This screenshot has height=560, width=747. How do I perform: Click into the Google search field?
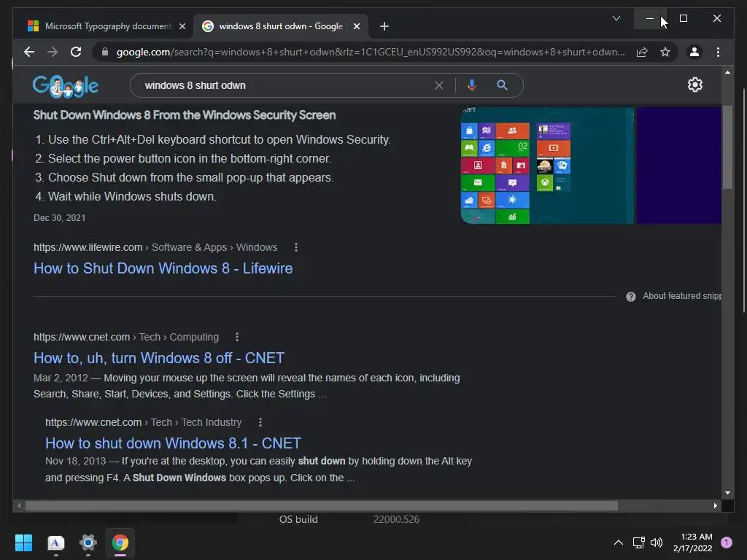[286, 85]
